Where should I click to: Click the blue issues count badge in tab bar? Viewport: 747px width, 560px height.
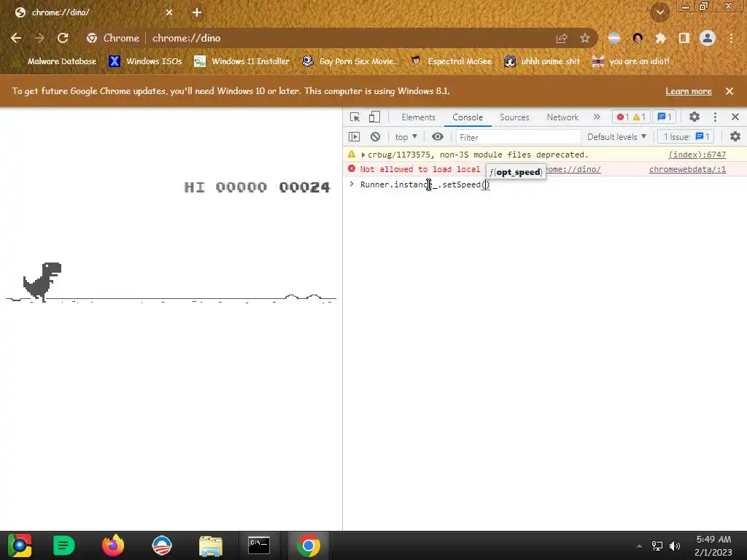point(664,117)
